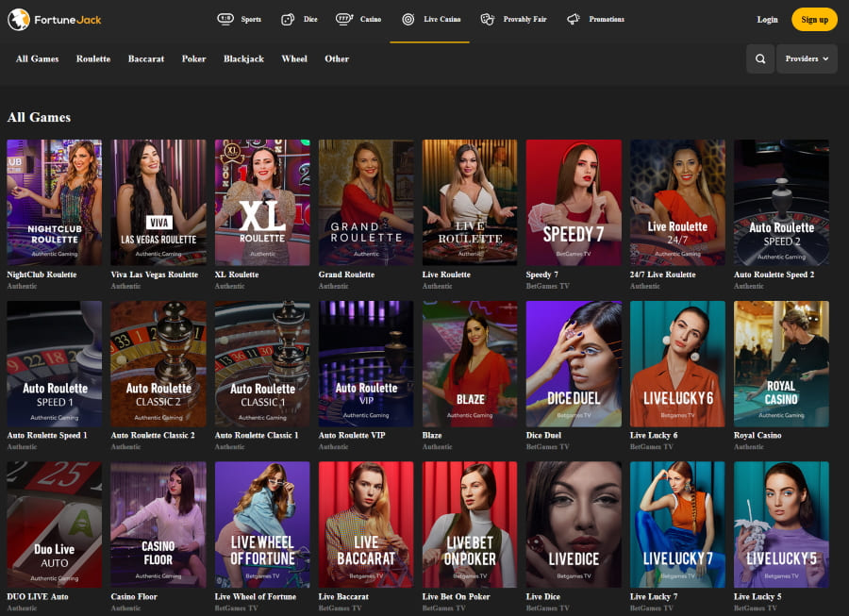Click the "Grand Roulette" title text
Screen dimensions: 849x616
pyautogui.click(x=346, y=275)
